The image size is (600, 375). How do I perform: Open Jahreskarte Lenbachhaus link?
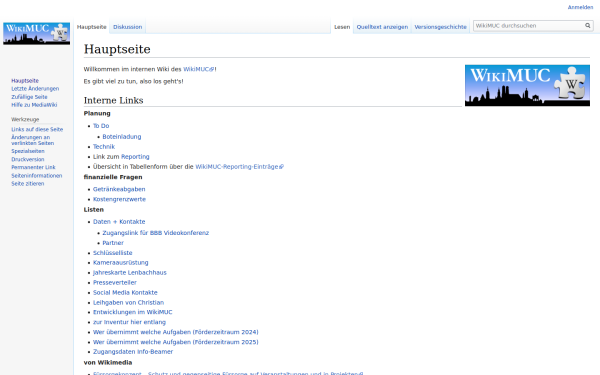[130, 272]
